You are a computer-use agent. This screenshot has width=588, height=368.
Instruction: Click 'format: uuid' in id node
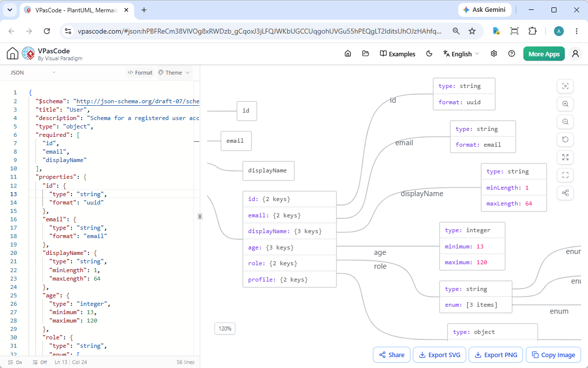pos(464,102)
